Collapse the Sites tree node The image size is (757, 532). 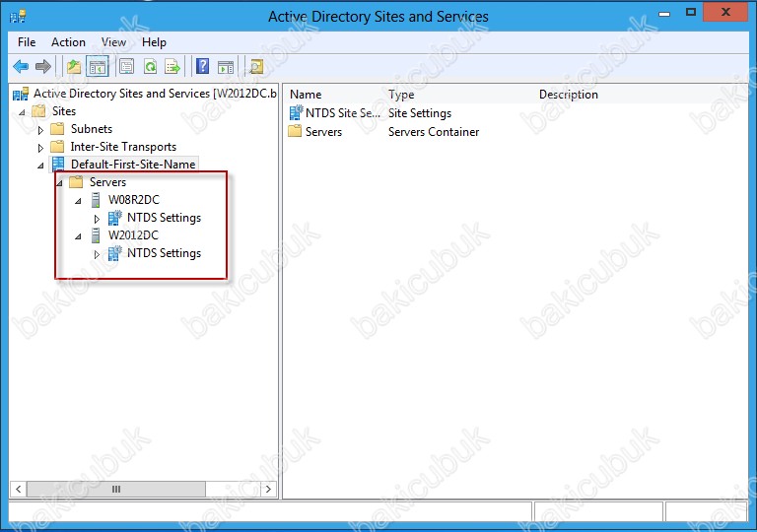[x=23, y=112]
